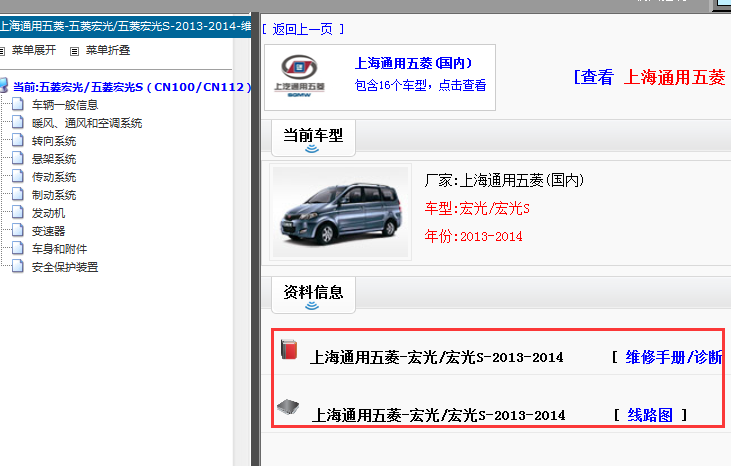The height and width of the screenshot is (466, 731).
Task: Select 转向系统 in the menu tree
Action: pos(54,141)
